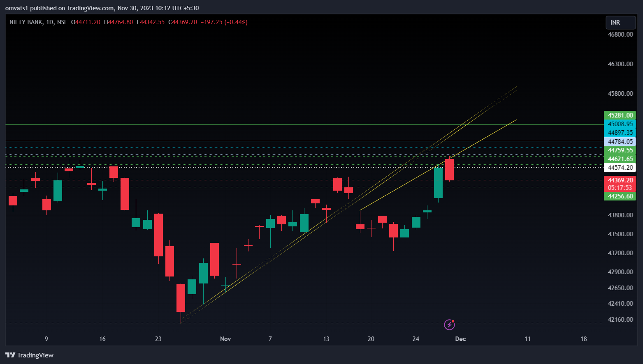Click the change value −197.25 (−0.44%)
This screenshot has height=364, width=643.
click(224, 22)
